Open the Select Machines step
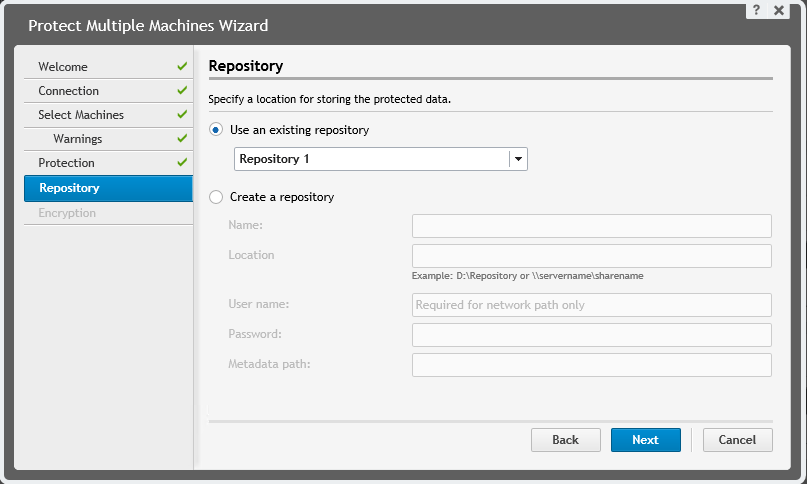807x484 pixels. (x=81, y=115)
